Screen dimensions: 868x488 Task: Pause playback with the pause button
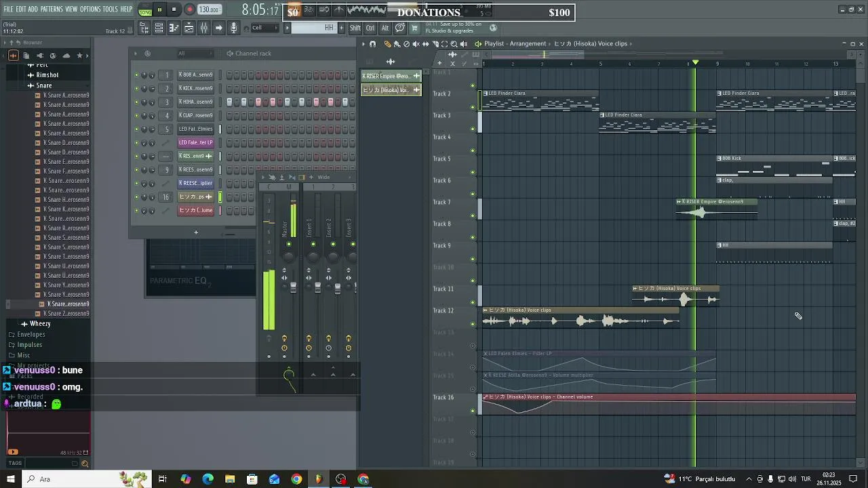160,10
